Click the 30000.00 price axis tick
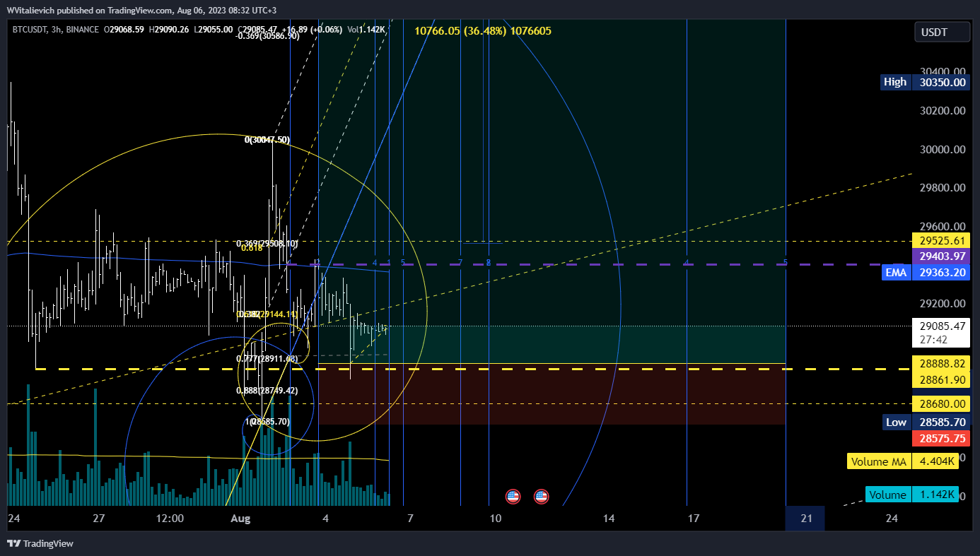This screenshot has height=556, width=980. 943,149
